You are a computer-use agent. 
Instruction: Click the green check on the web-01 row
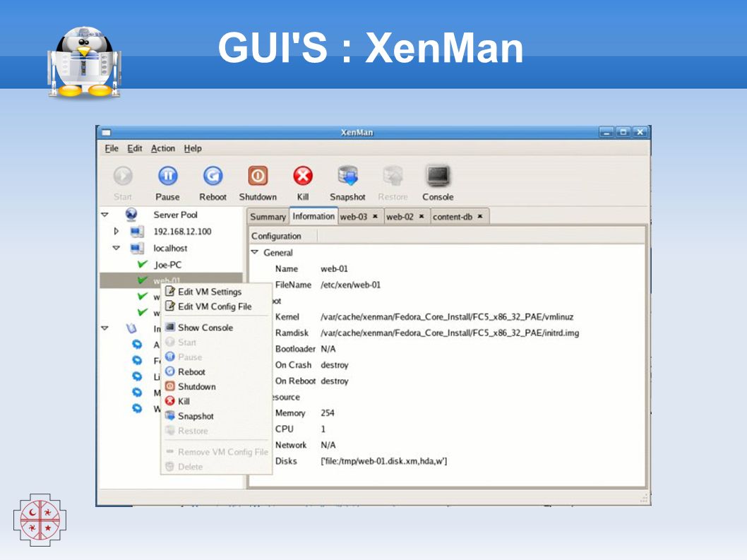pyautogui.click(x=142, y=280)
